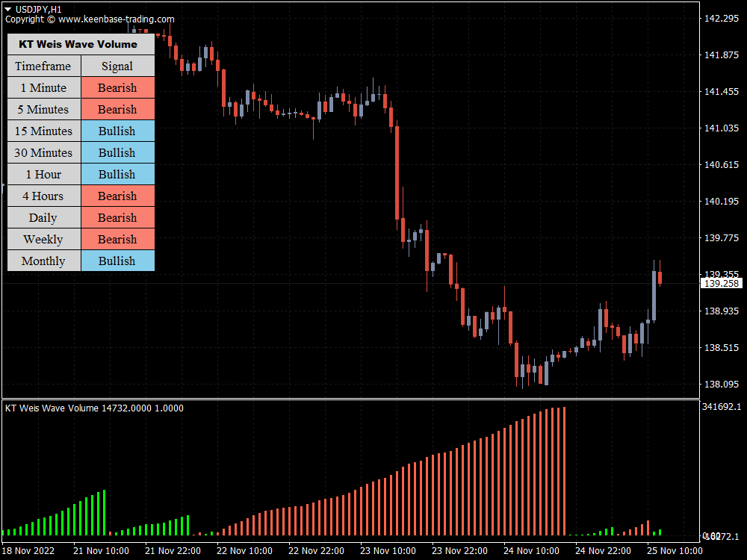The height and width of the screenshot is (560, 747).
Task: Click the 18 Nov 2022 time axis label
Action: [x=28, y=550]
